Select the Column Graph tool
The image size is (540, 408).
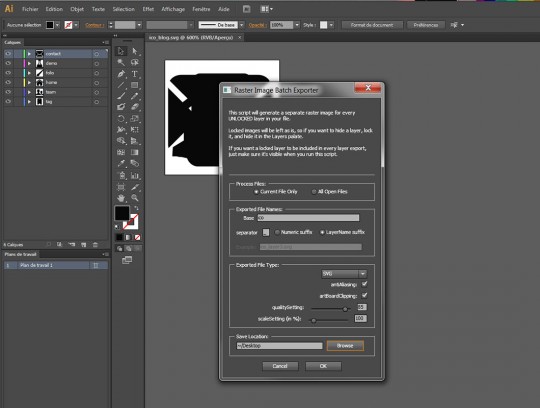tap(135, 175)
